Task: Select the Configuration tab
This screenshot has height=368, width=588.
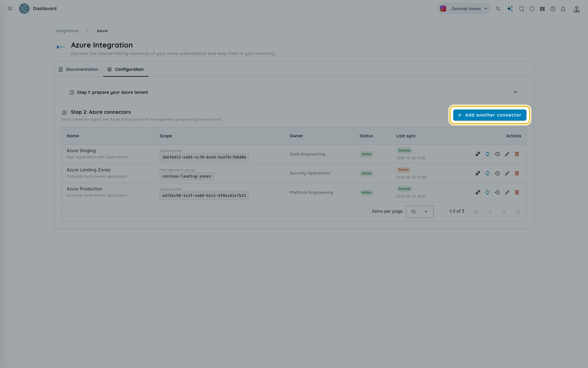Action: coord(126,70)
